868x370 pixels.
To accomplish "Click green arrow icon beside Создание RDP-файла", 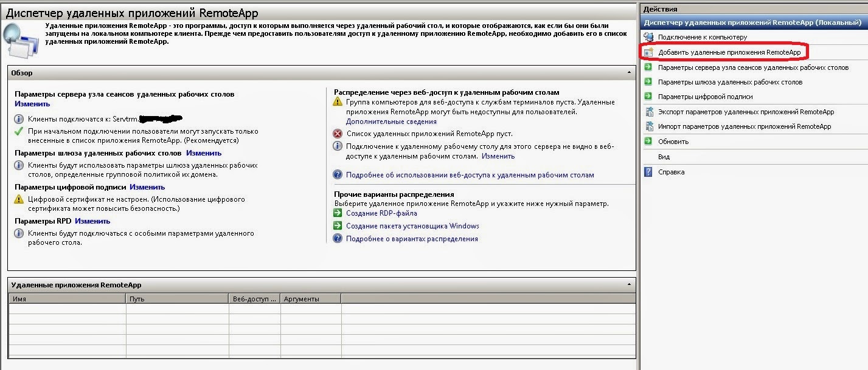I will pos(338,213).
